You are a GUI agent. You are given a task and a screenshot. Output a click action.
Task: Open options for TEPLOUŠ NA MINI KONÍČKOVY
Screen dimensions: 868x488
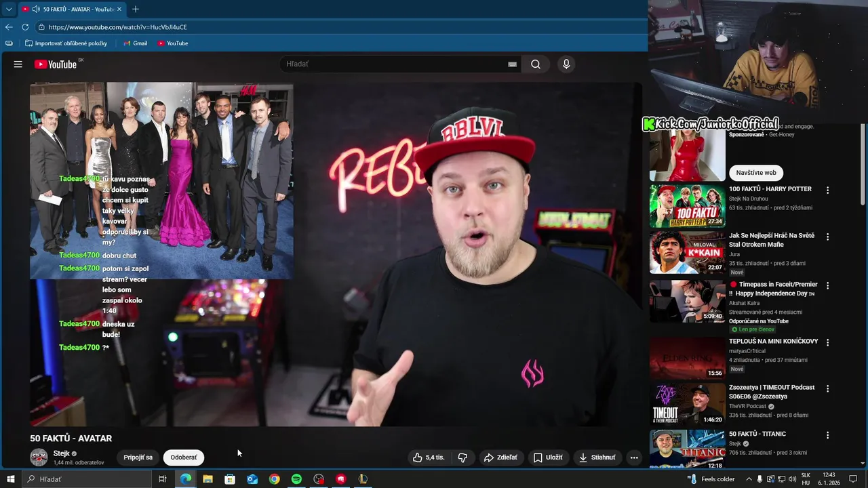pos(827,342)
